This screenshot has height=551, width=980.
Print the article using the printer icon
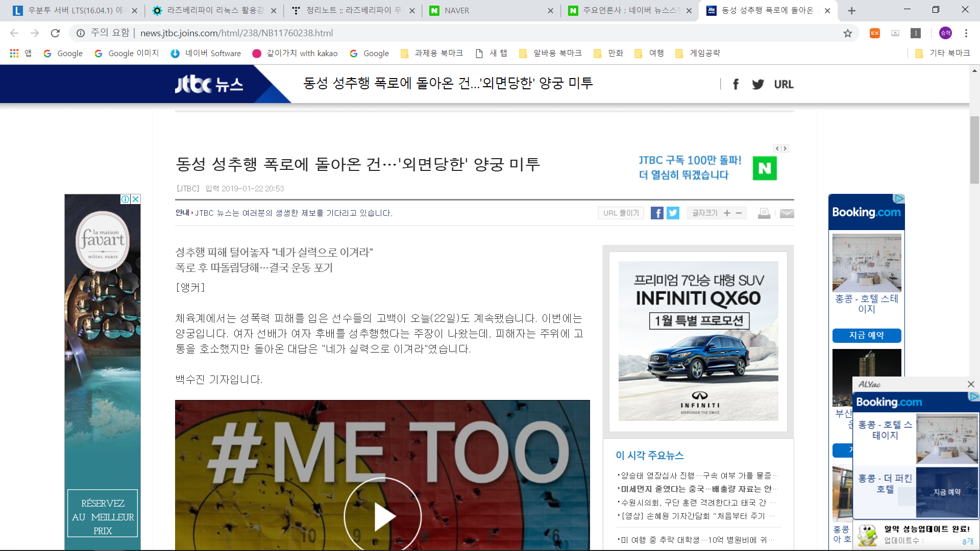pos(764,213)
